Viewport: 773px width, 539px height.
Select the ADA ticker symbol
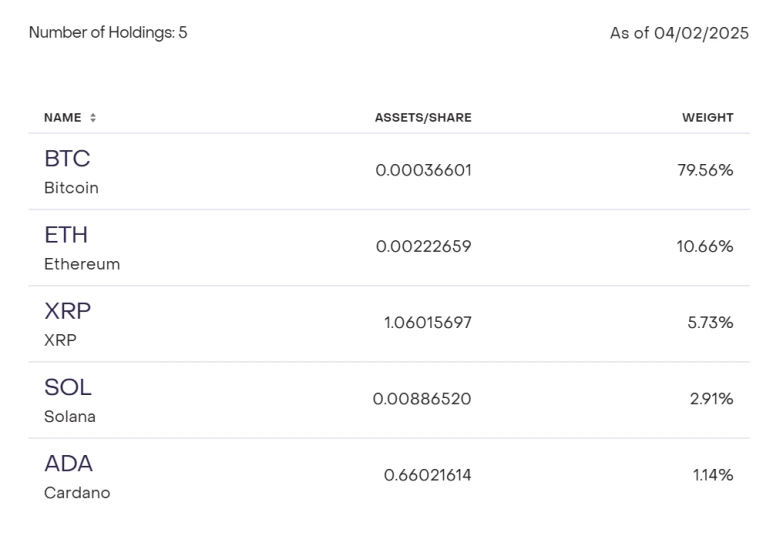(x=68, y=464)
